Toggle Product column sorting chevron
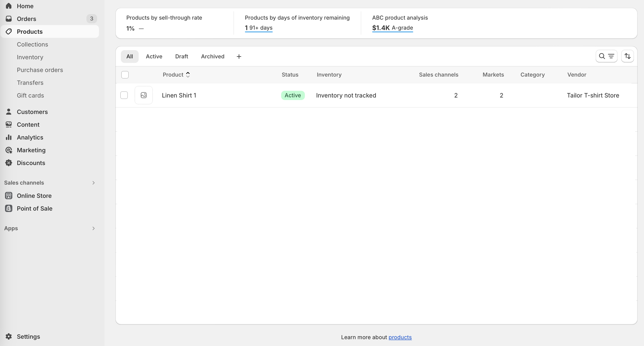This screenshot has width=644, height=346. [x=188, y=75]
